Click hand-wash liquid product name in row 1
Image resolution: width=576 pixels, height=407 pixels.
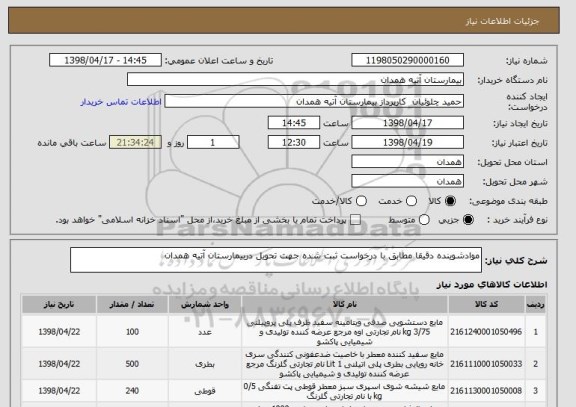pos(345,332)
